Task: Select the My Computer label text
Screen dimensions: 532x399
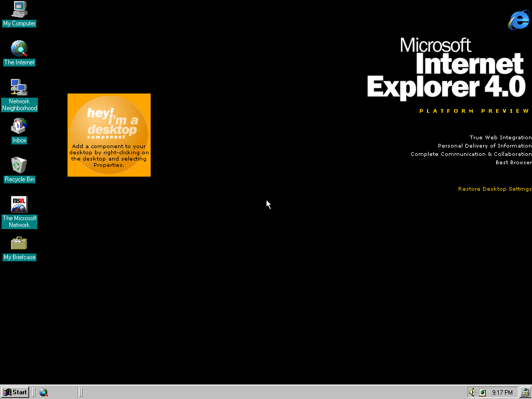Action: [19, 23]
